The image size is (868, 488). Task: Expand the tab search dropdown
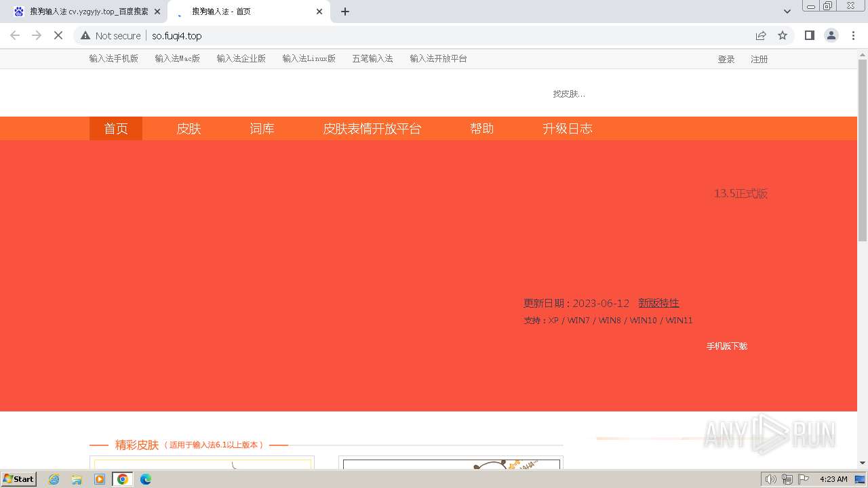787,12
